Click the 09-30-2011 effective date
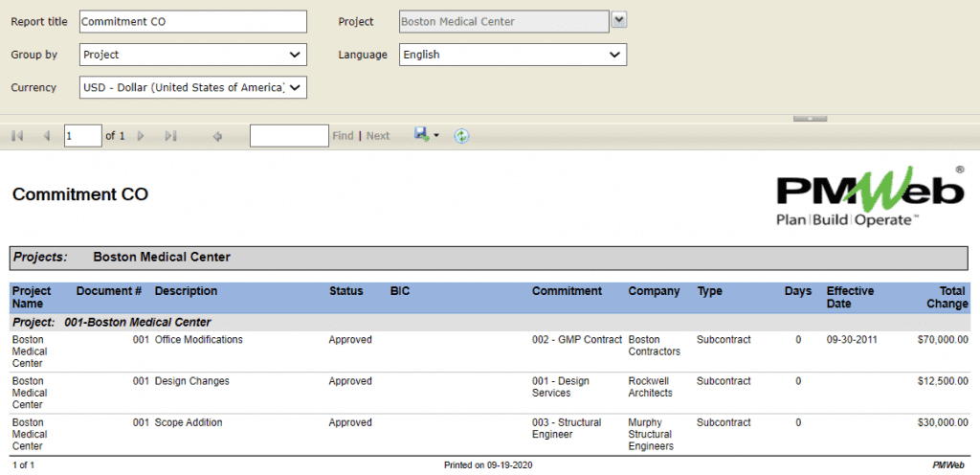Screen dimensions: 980x475 [x=852, y=340]
